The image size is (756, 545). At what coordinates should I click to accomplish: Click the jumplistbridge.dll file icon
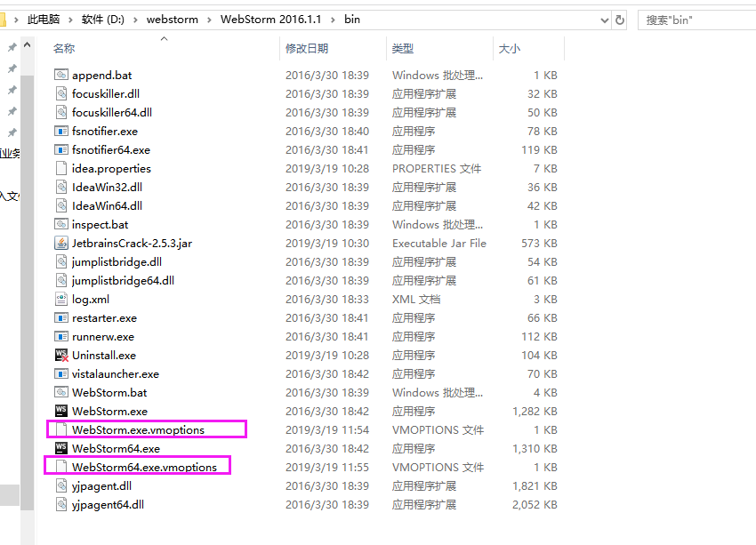tap(61, 261)
